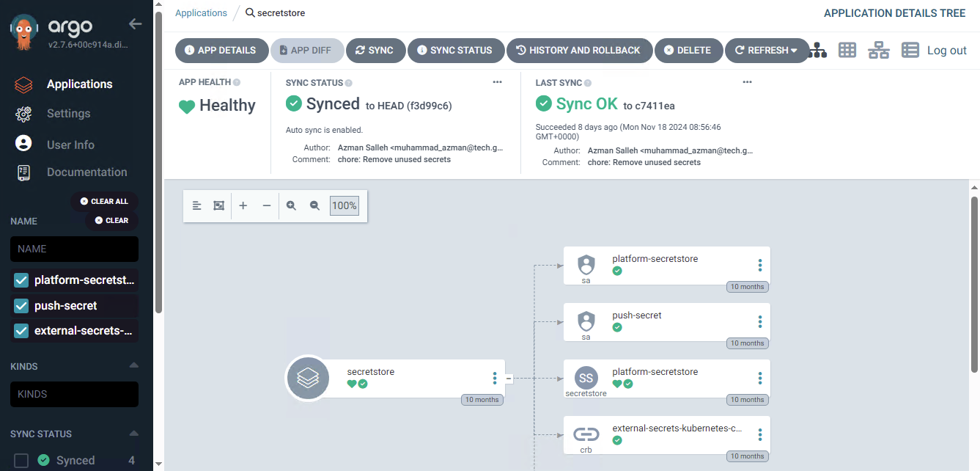This screenshot has height=471, width=980.
Task: Click the HISTORY AND ROLLBACK button
Action: point(579,50)
